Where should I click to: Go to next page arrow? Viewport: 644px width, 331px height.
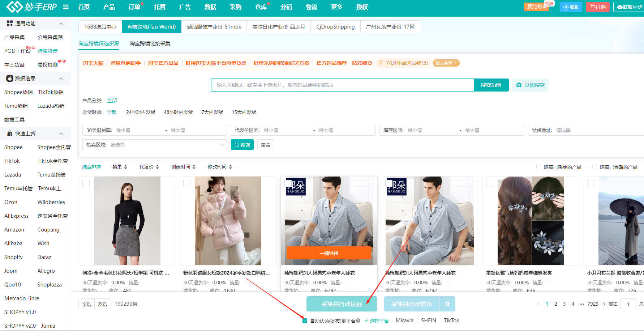[604, 304]
